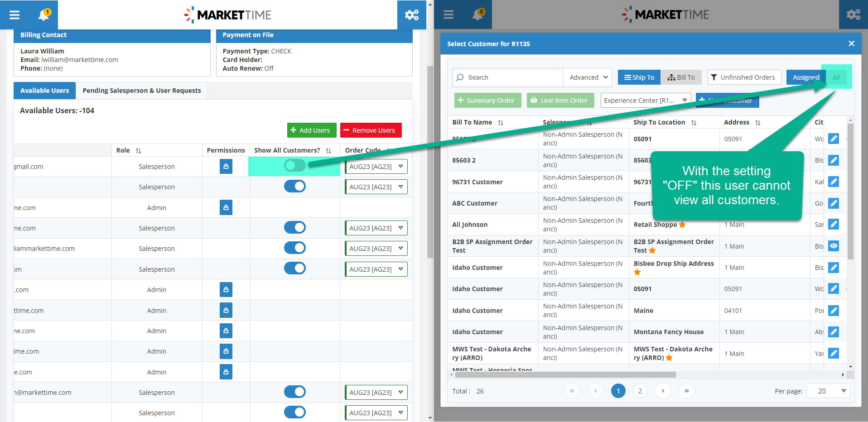Viewport: 868px width, 422px height.
Task: Open Order Code dropdown for gmail.com user
Action: [376, 167]
